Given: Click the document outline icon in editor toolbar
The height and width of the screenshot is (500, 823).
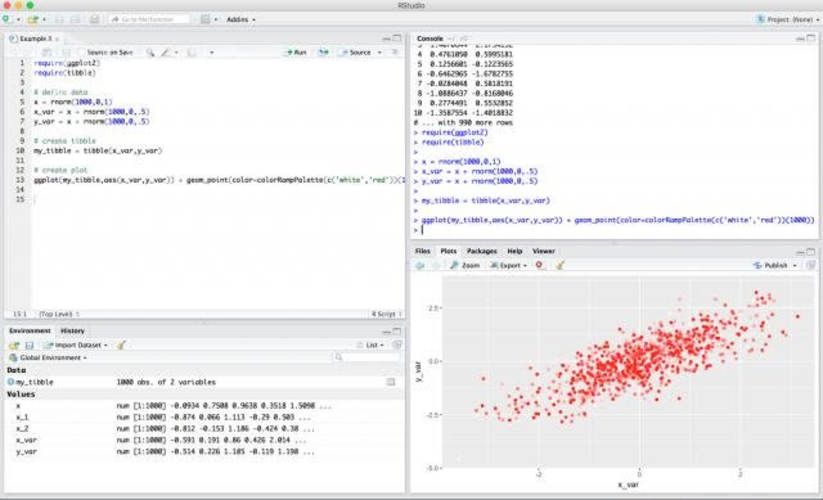Looking at the screenshot, I should [x=395, y=52].
